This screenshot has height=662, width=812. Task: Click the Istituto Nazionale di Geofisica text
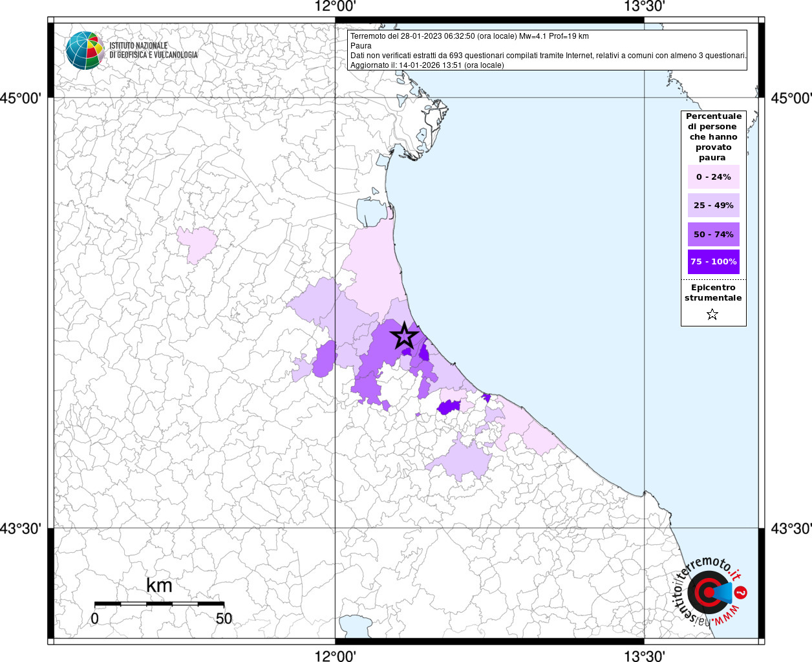[x=153, y=50]
